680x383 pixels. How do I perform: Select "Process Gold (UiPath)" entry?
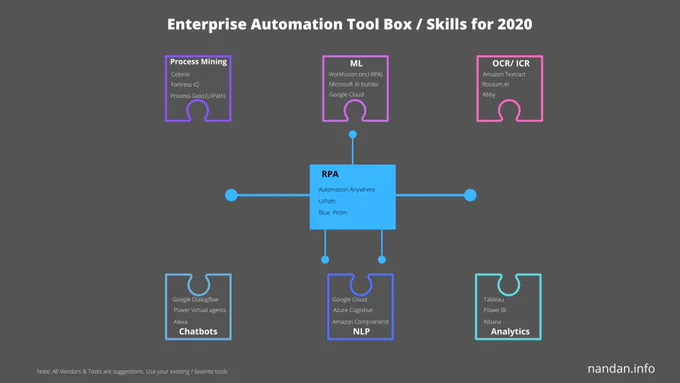click(198, 96)
